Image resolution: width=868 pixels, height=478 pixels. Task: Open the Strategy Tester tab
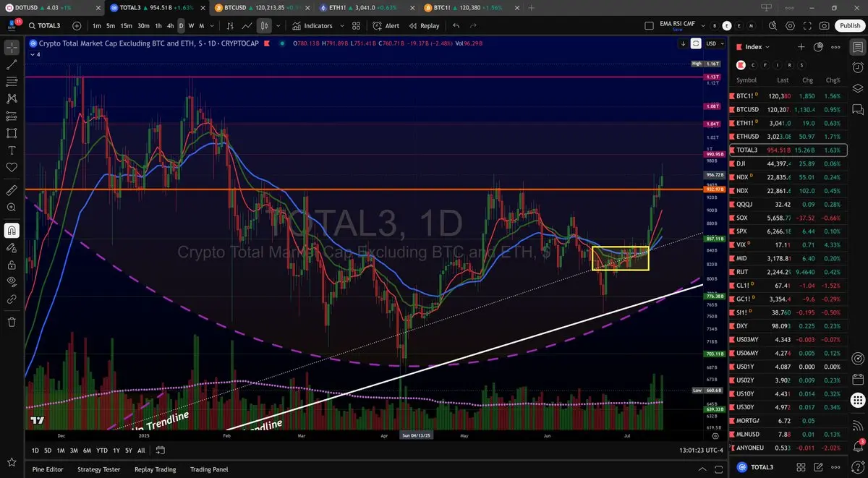pyautogui.click(x=98, y=469)
